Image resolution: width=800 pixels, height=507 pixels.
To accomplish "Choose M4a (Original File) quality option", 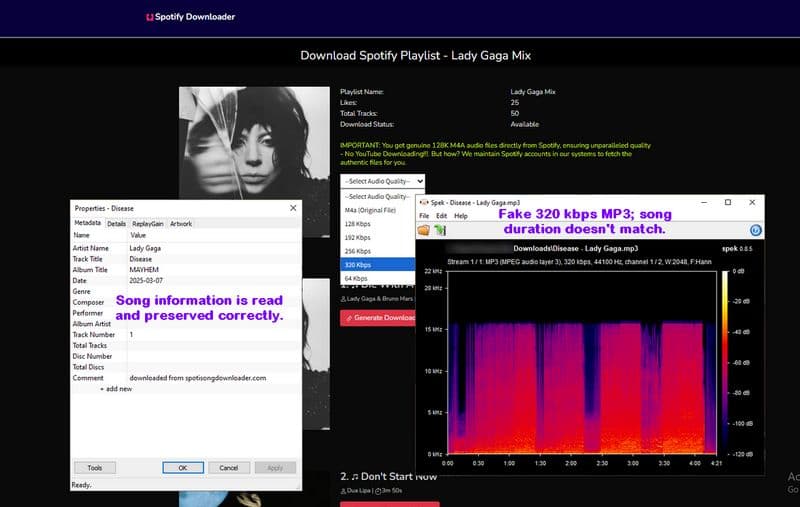I will (x=378, y=210).
